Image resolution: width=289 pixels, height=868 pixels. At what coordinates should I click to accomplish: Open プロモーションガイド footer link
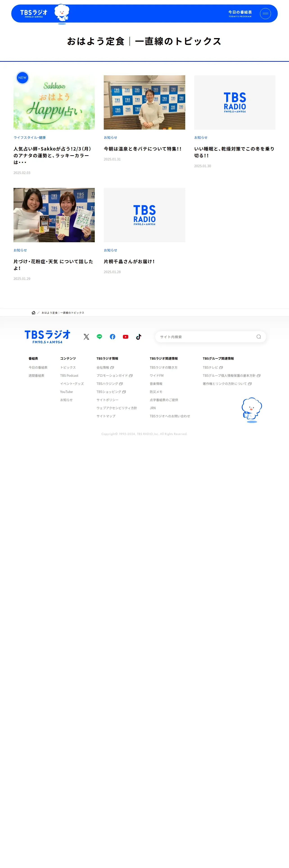click(115, 375)
